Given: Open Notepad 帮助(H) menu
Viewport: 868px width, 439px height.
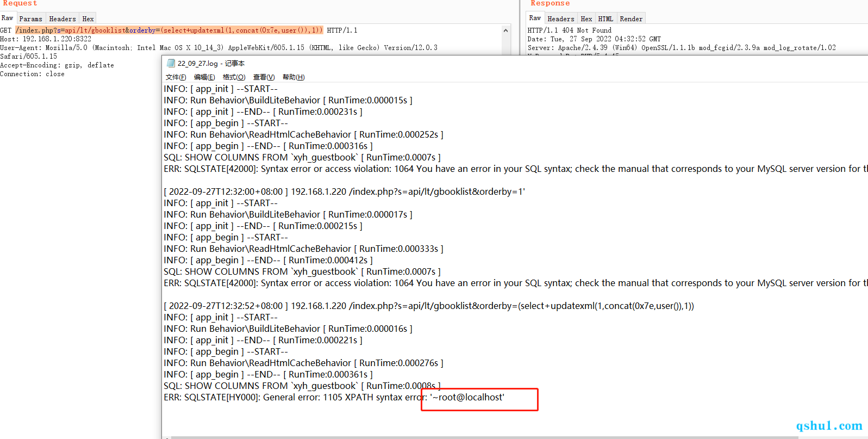Looking at the screenshot, I should click(x=294, y=77).
